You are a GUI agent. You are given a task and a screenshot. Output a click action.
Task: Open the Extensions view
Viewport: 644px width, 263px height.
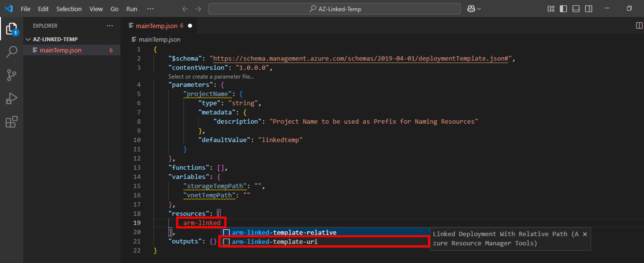[11, 122]
